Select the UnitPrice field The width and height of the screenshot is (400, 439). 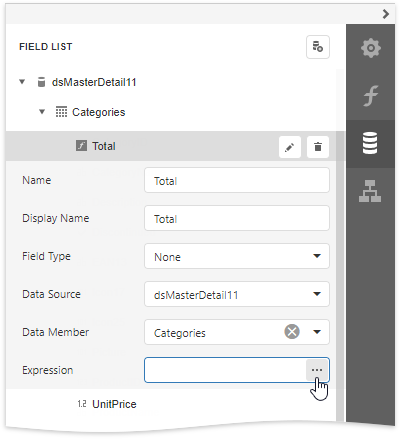(x=114, y=404)
